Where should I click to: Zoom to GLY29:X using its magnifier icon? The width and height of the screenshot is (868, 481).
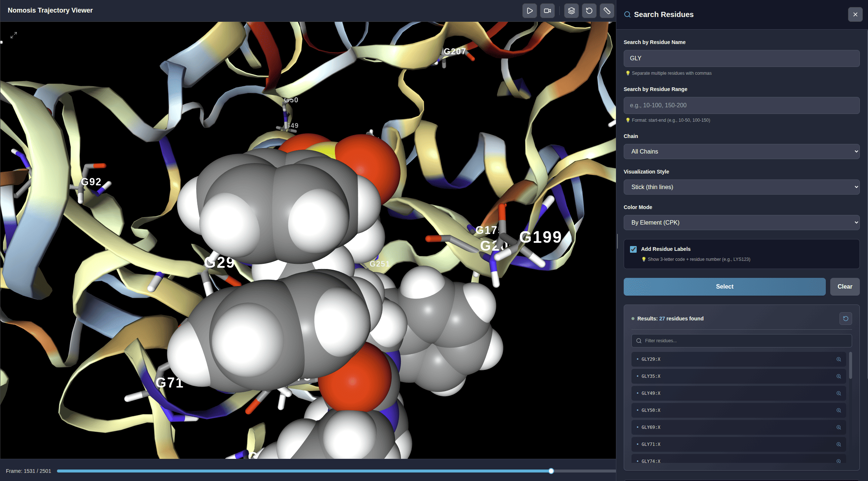tap(839, 359)
